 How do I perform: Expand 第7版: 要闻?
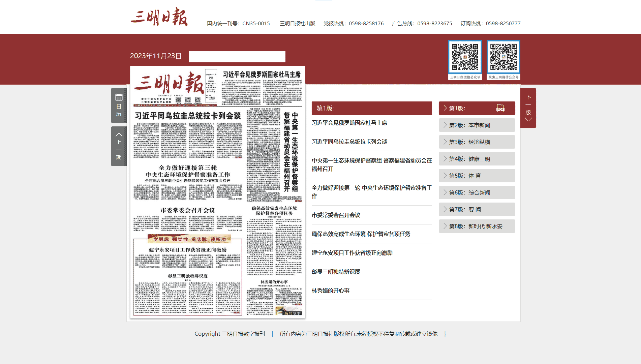coord(477,209)
